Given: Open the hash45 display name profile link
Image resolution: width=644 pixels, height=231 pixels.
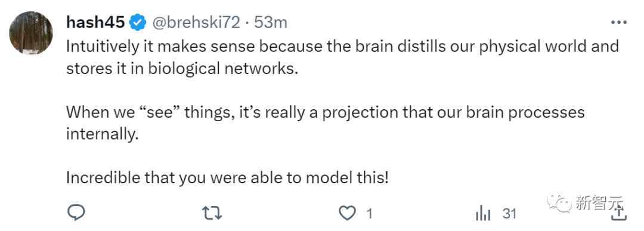Looking at the screenshot, I should (95, 23).
